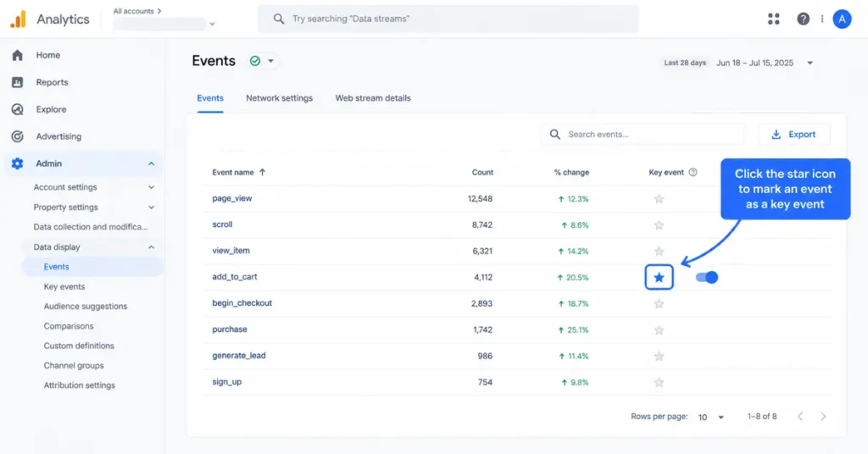This screenshot has height=454, width=868.
Task: Click the Admin gear icon in sidebar
Action: tap(17, 163)
